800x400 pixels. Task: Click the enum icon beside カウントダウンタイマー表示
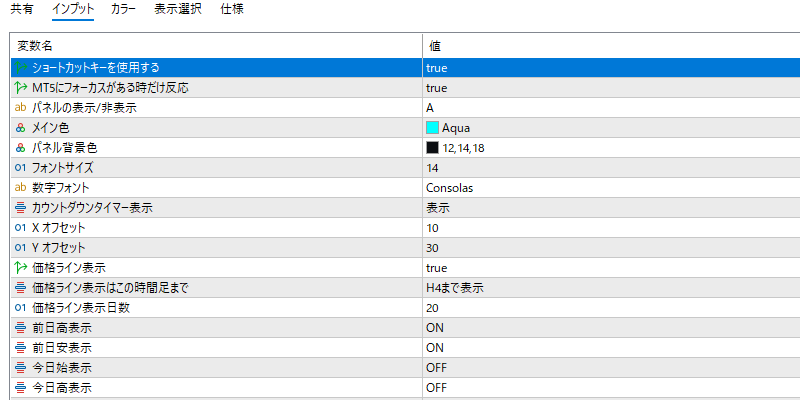(20, 208)
